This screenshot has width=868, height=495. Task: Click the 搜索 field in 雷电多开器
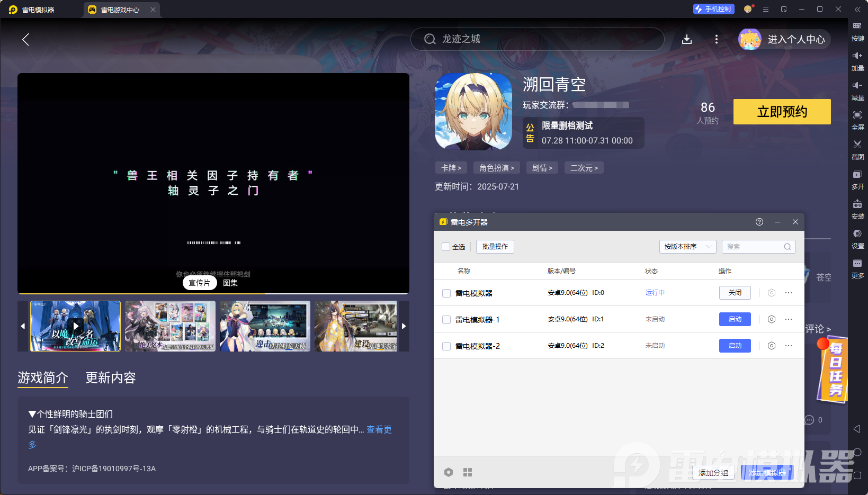[x=759, y=247]
